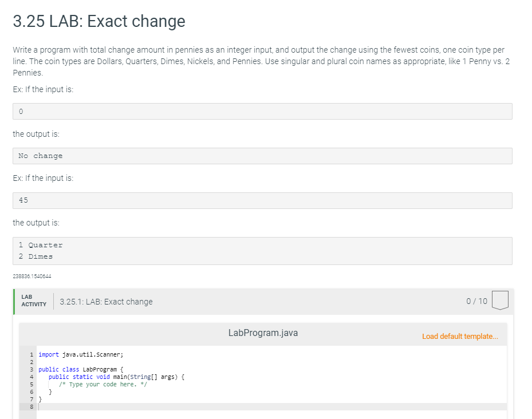Click line number 5 in the editor gutter
This screenshot has width=532, height=419.
click(x=31, y=384)
